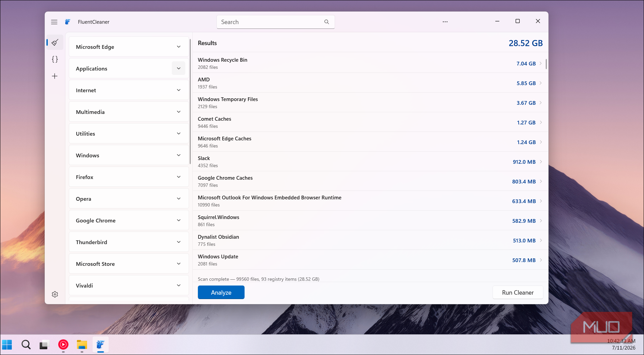Click the Analyze button

[221, 293]
